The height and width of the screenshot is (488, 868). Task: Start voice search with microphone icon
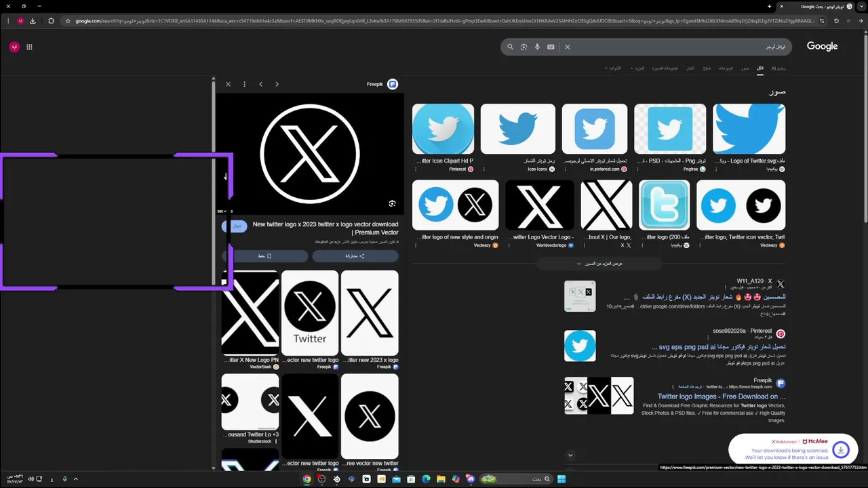pos(537,47)
